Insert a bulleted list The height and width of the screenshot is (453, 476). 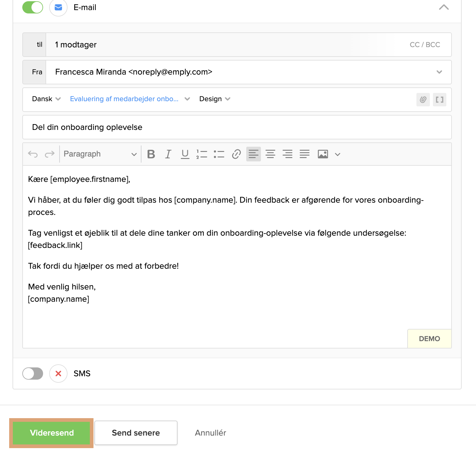(219, 154)
